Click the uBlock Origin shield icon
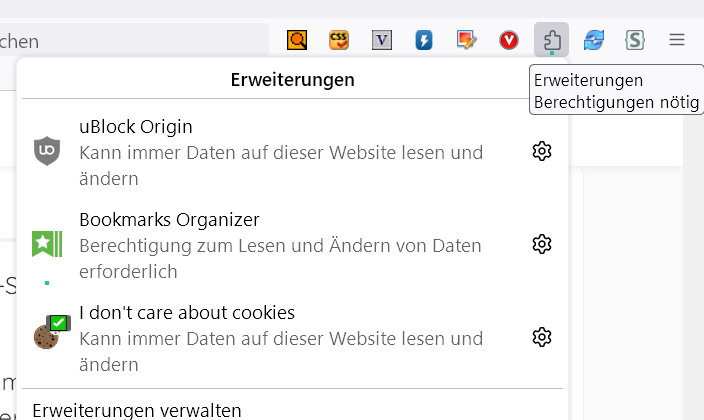Image resolution: width=704 pixels, height=420 pixels. 47,151
